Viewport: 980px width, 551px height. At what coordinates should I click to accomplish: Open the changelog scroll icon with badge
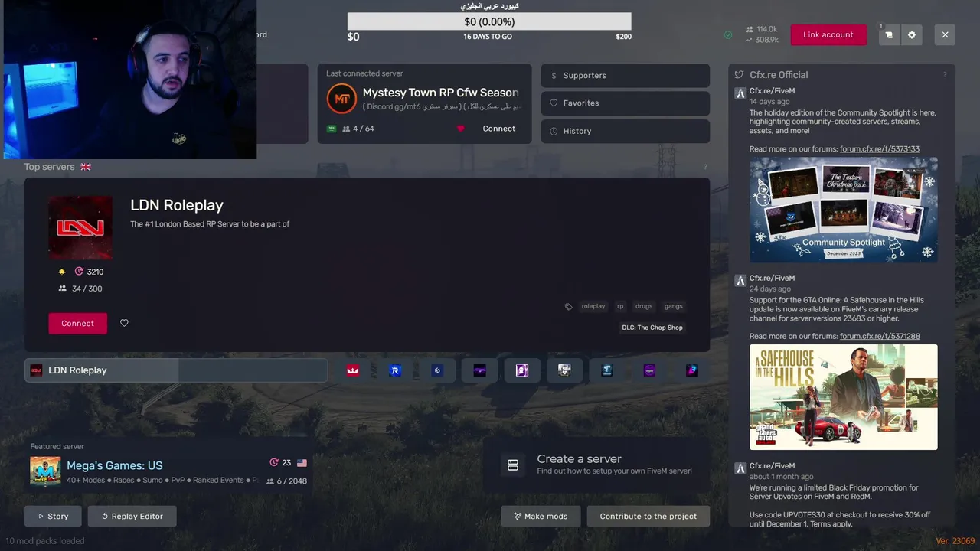[889, 35]
